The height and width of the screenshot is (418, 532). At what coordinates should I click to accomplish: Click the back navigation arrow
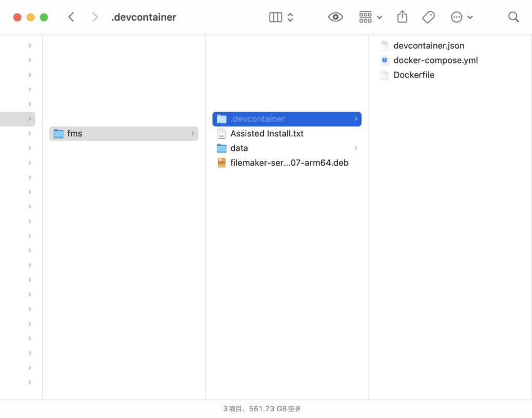(71, 17)
